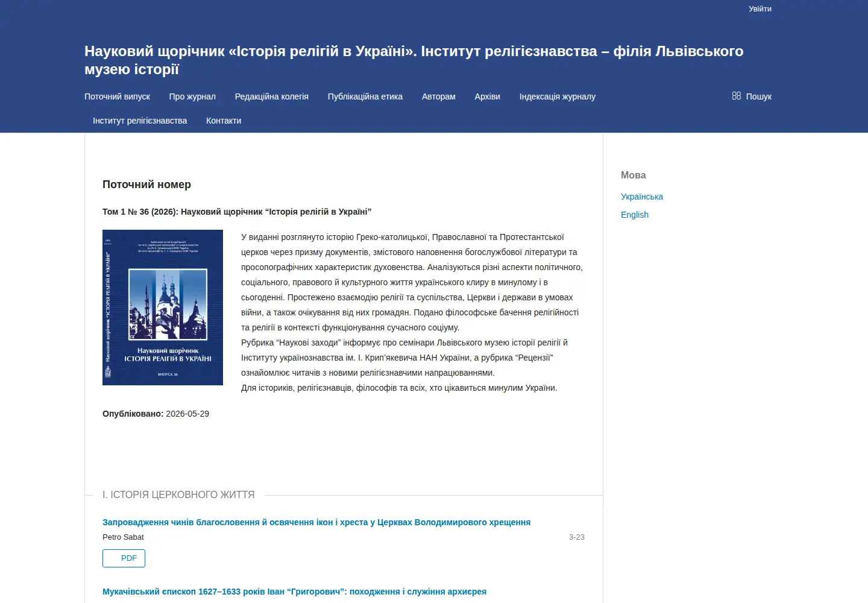
Task: Select the page range 3-23
Action: [577, 537]
